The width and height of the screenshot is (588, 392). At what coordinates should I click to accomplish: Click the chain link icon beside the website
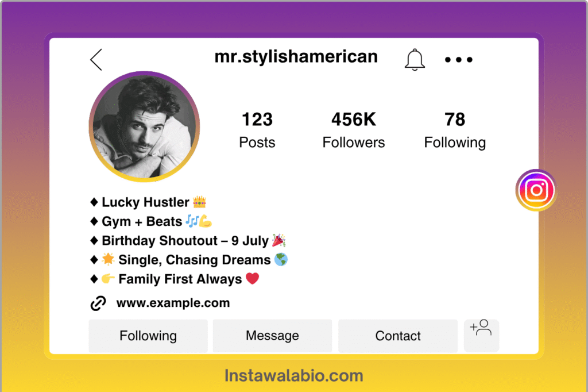pos(98,303)
